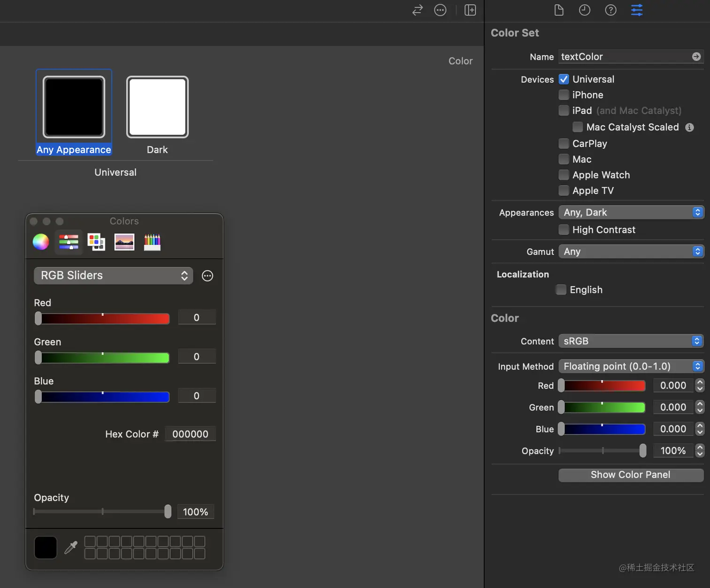Check the English localization box

point(561,290)
